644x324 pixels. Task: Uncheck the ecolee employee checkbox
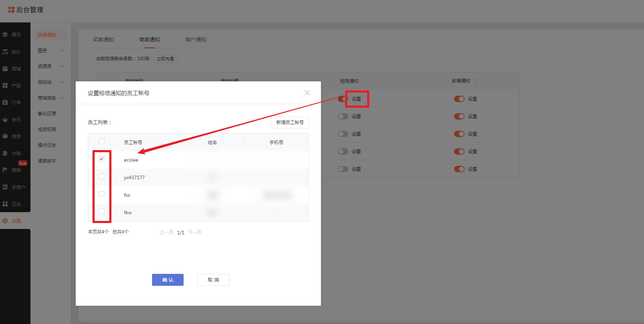tap(102, 159)
